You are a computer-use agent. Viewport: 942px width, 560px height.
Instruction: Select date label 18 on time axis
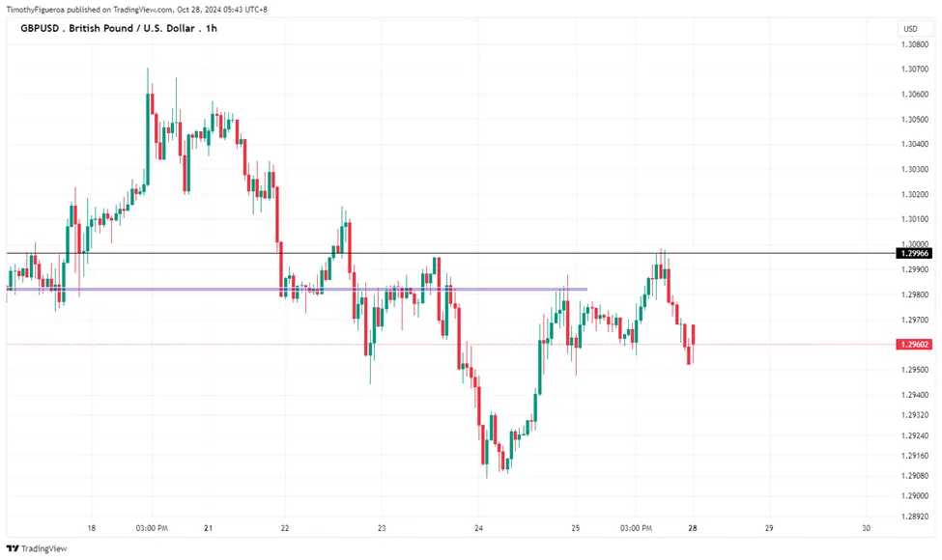(92, 528)
